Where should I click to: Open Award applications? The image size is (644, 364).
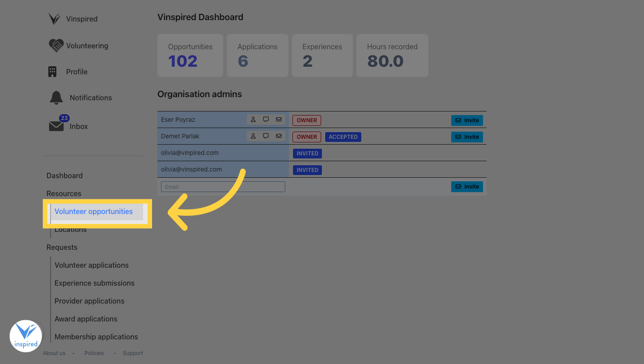86,319
